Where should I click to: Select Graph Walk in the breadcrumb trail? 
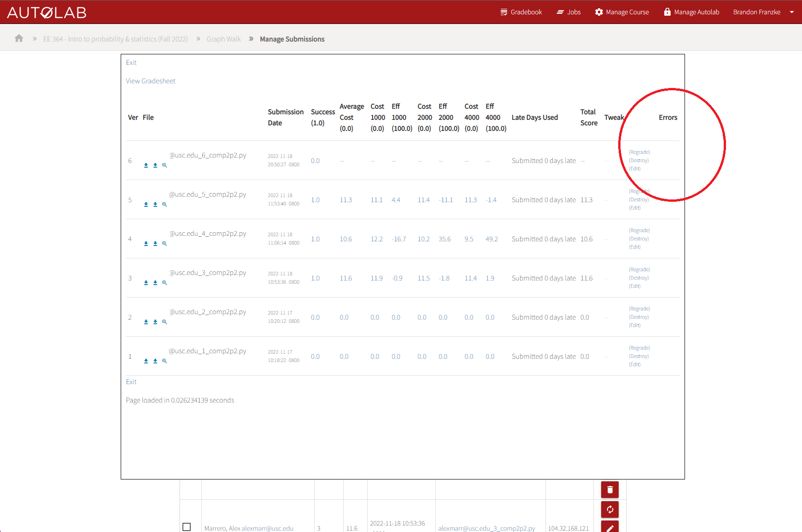click(x=224, y=39)
